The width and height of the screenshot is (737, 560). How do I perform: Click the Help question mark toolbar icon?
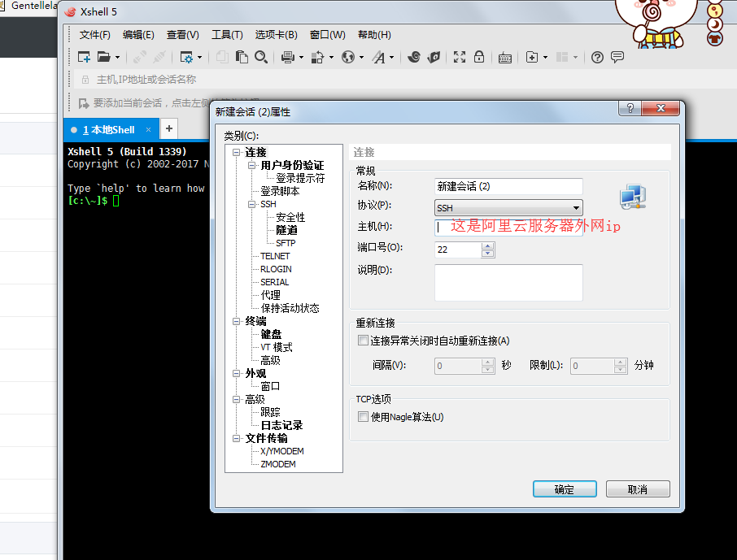[x=597, y=58]
